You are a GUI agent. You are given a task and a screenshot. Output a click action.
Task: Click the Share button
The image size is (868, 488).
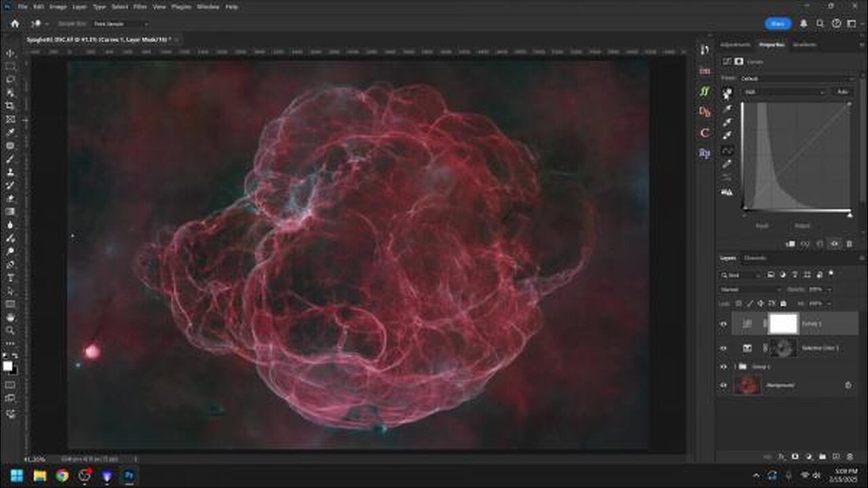[778, 24]
